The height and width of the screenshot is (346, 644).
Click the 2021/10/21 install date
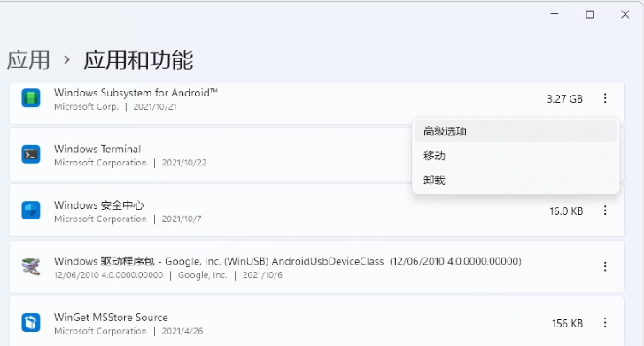pyautogui.click(x=155, y=107)
